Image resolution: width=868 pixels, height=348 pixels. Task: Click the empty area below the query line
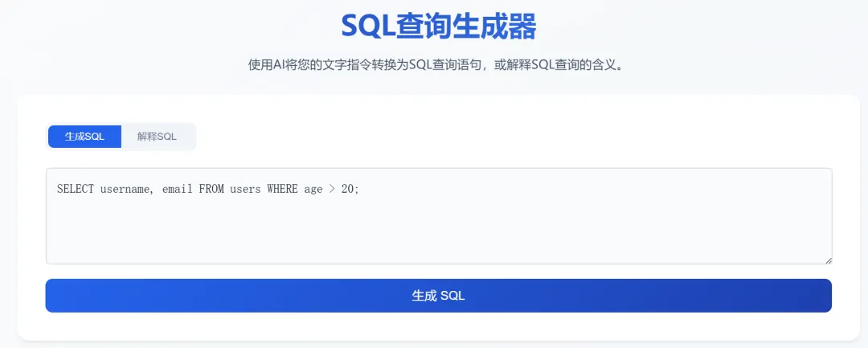438,233
